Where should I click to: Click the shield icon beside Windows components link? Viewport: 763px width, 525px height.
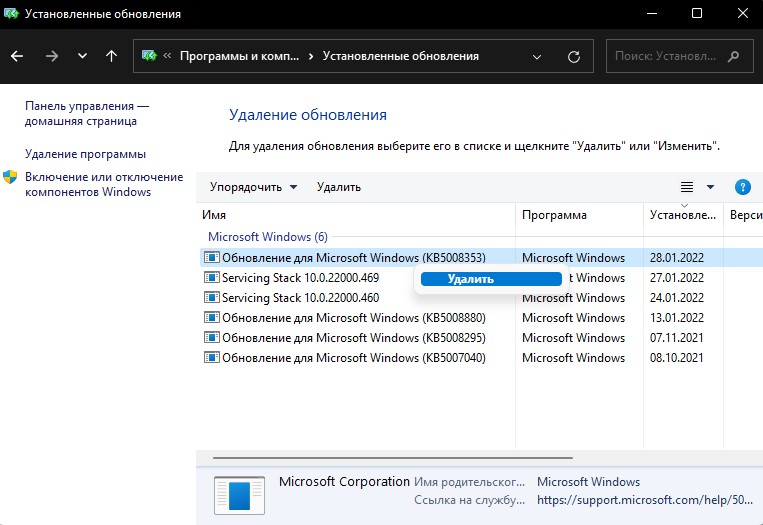(x=10, y=177)
